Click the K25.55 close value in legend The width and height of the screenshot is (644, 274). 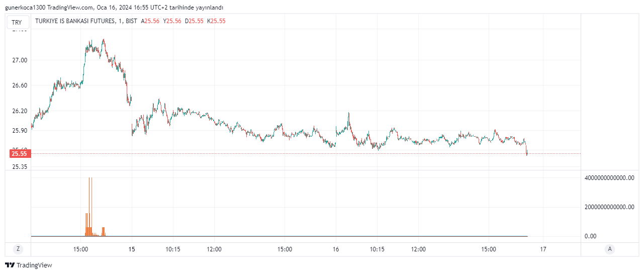click(216, 21)
